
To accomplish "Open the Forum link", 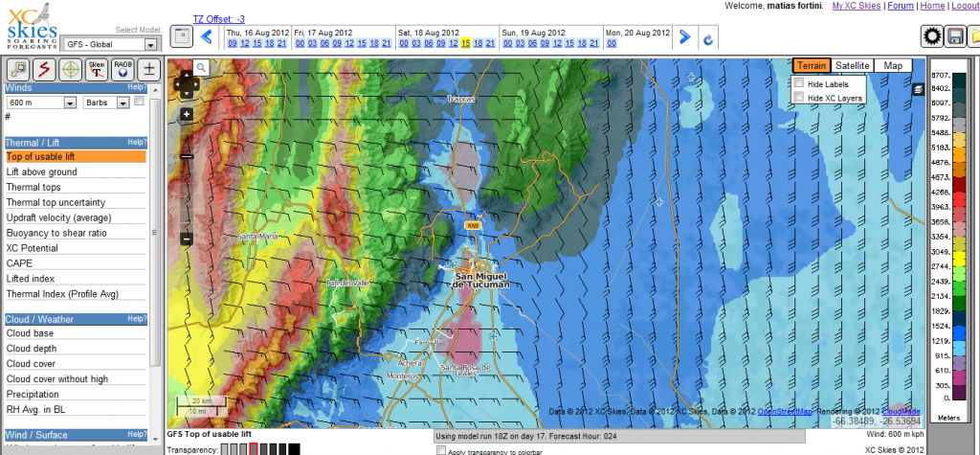I will pos(899,6).
